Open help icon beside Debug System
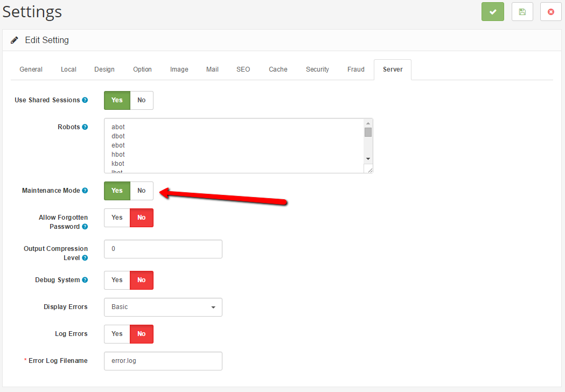 (85, 280)
